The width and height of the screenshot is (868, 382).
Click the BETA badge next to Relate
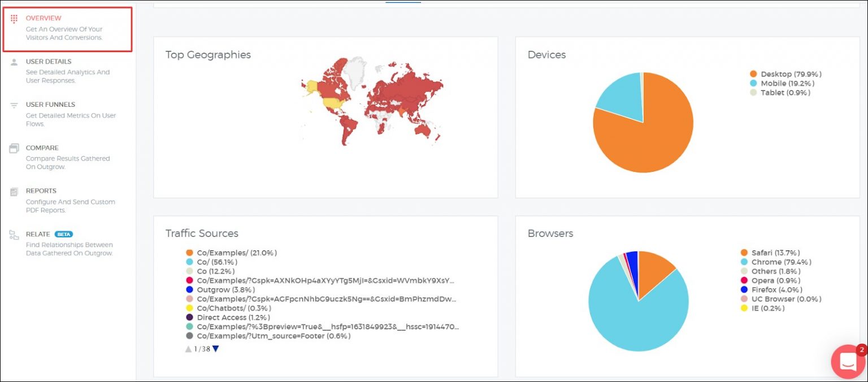tap(64, 235)
